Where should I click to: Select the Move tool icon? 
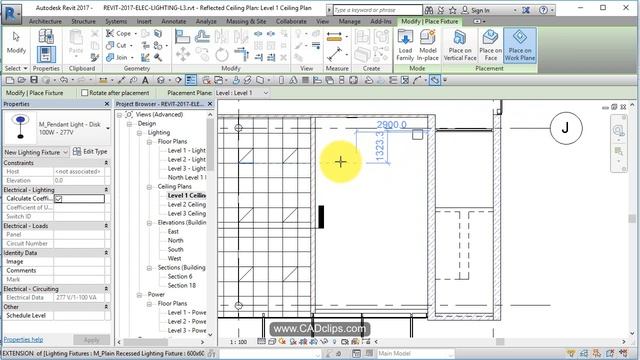pyautogui.click(x=182, y=54)
